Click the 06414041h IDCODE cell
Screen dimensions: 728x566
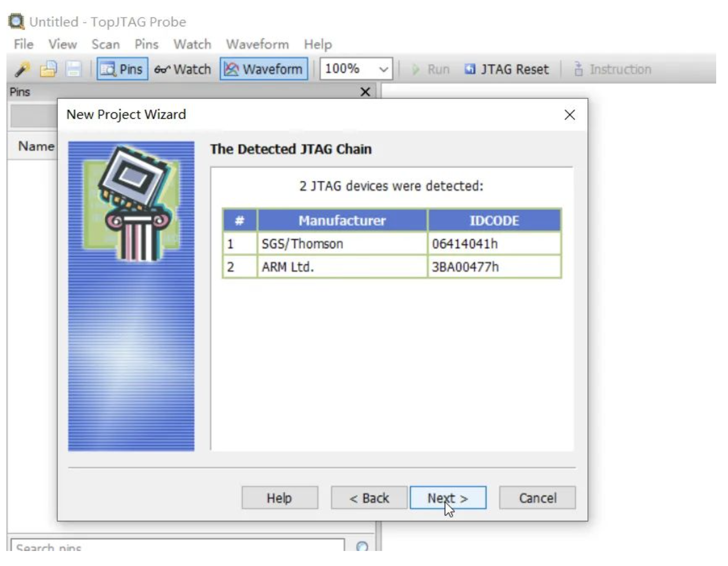(x=494, y=244)
